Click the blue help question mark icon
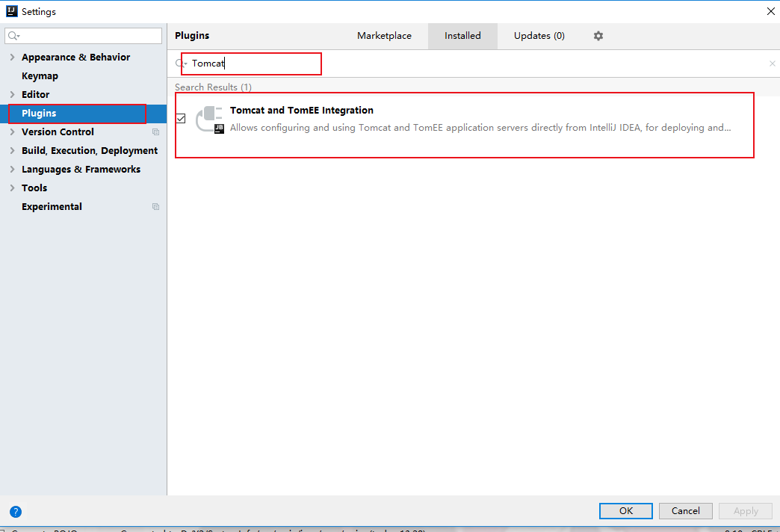780x532 pixels. pos(16,512)
